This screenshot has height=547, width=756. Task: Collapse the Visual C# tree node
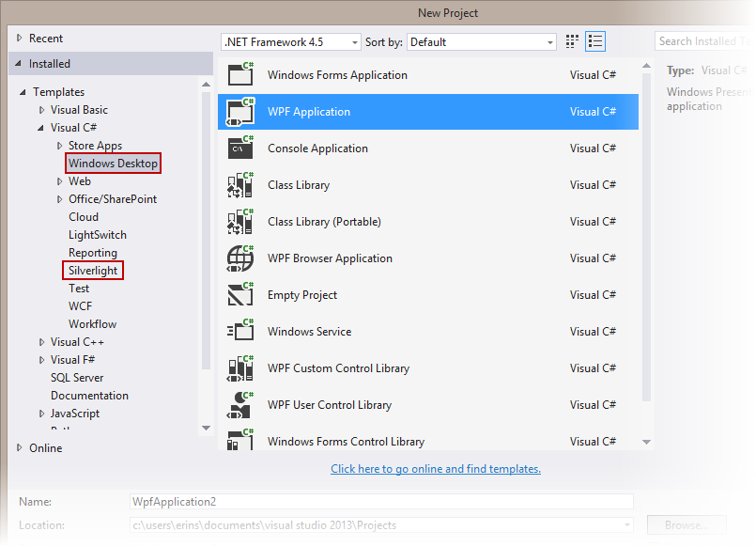(42, 128)
